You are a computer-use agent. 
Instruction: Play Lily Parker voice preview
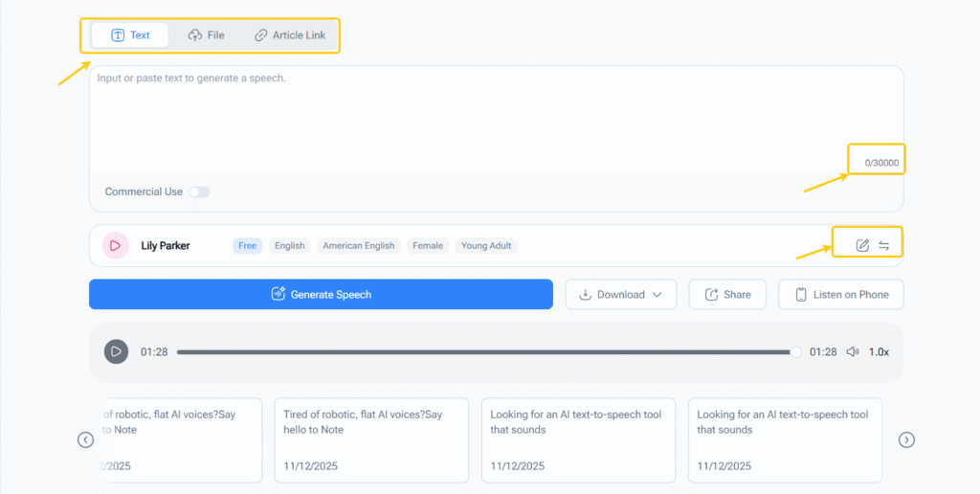tap(115, 246)
